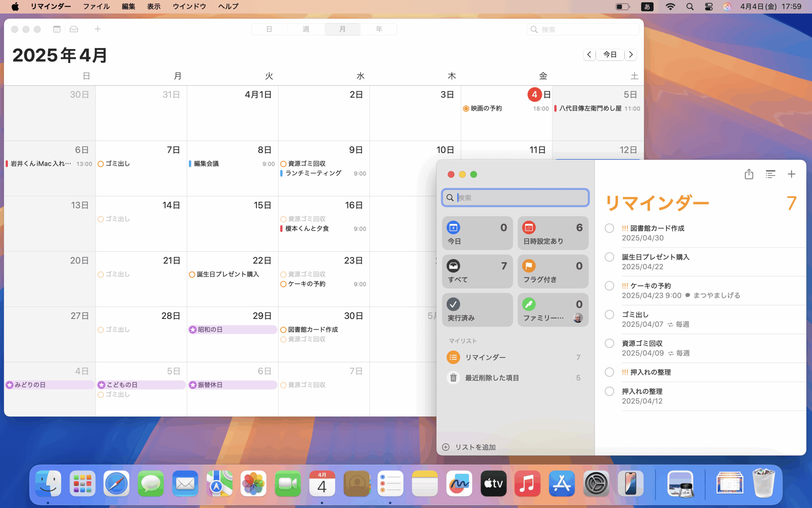
Task: Go to previous month with left chevron
Action: click(x=589, y=54)
